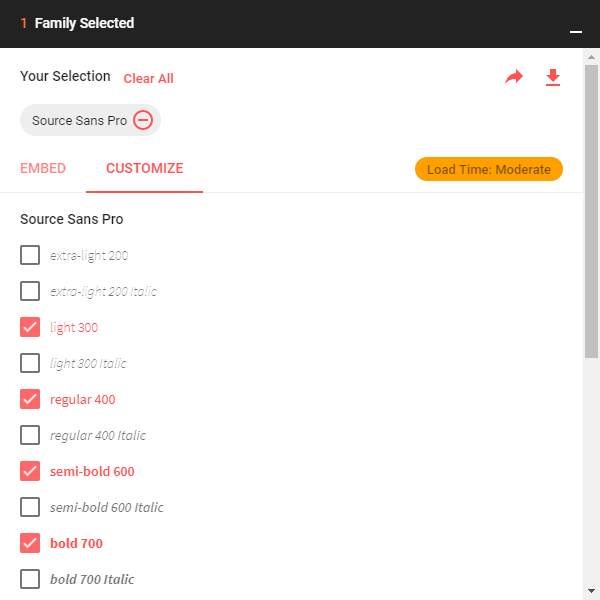600x600 pixels.
Task: Click the Load Time: Moderate badge
Action: click(489, 169)
